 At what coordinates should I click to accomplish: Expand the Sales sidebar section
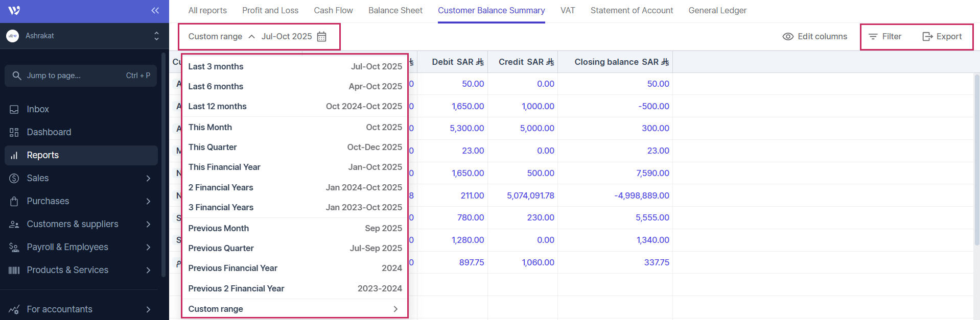click(x=148, y=178)
